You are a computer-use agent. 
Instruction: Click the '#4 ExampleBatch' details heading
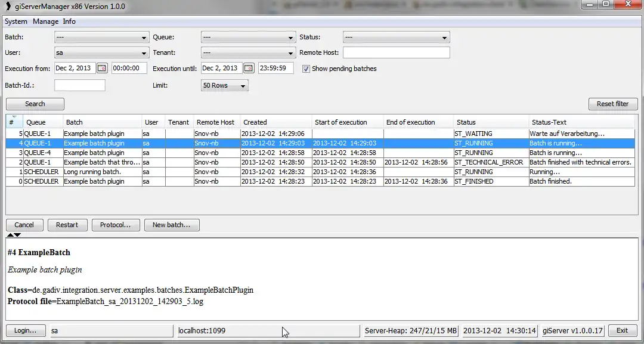[39, 252]
